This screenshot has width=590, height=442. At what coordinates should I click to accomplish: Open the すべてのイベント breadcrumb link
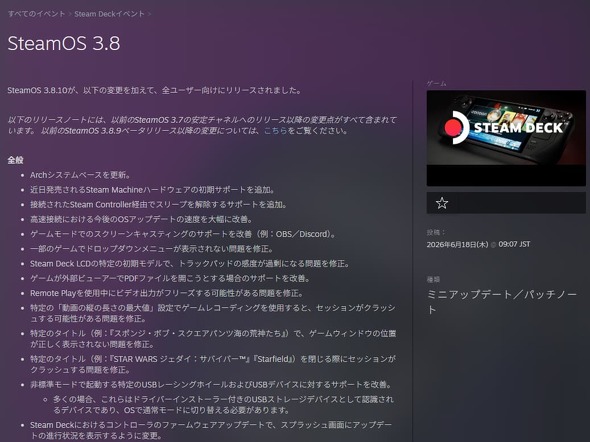(36, 14)
